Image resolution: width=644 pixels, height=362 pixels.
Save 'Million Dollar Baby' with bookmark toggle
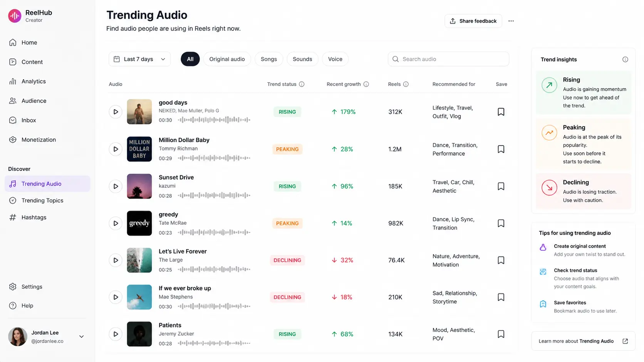501,149
